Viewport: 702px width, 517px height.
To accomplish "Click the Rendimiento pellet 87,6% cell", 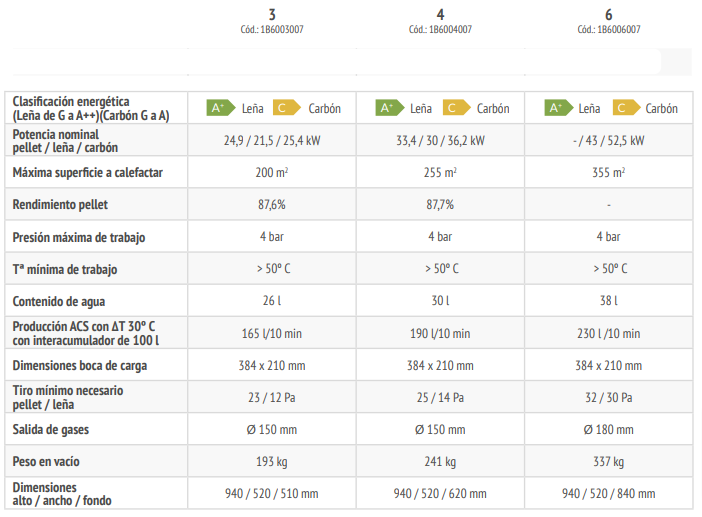I will coord(272,204).
